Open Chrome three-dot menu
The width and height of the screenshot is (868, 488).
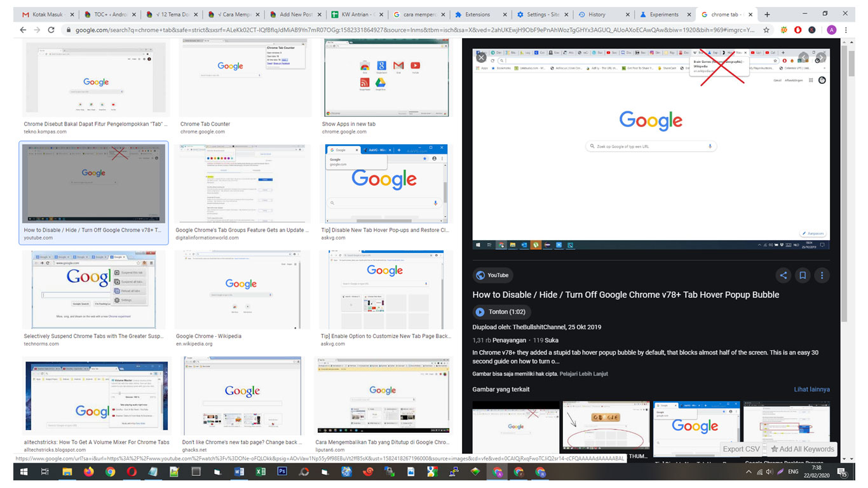(x=846, y=30)
